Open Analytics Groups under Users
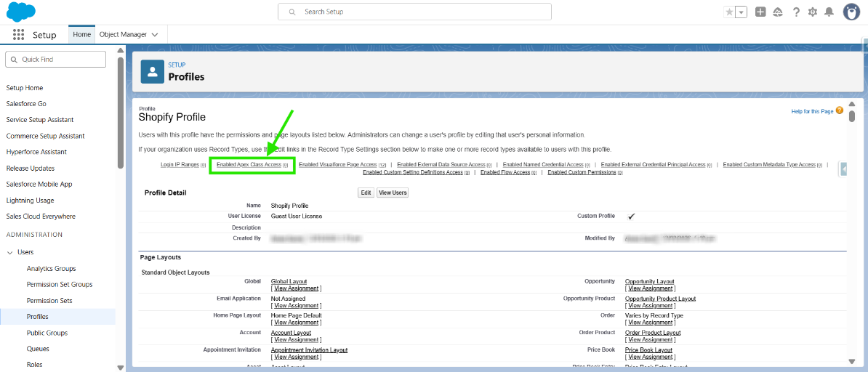This screenshot has height=372, width=868. (52, 269)
